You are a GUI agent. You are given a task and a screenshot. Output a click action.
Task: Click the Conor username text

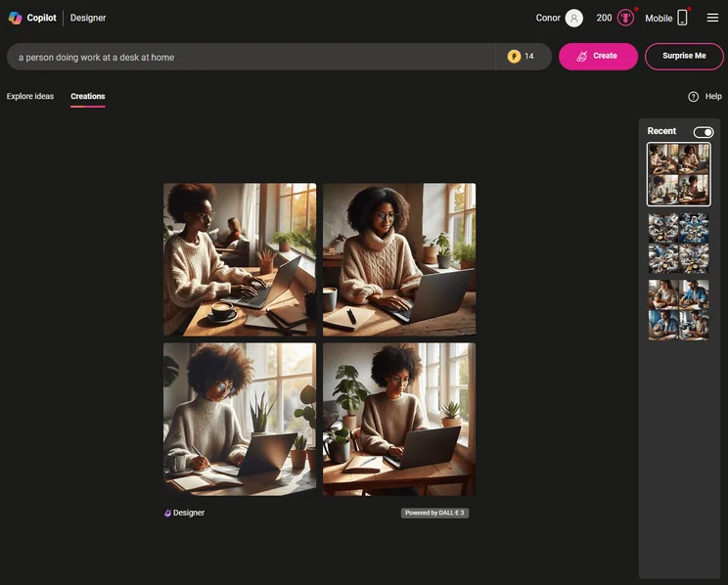[x=548, y=19]
